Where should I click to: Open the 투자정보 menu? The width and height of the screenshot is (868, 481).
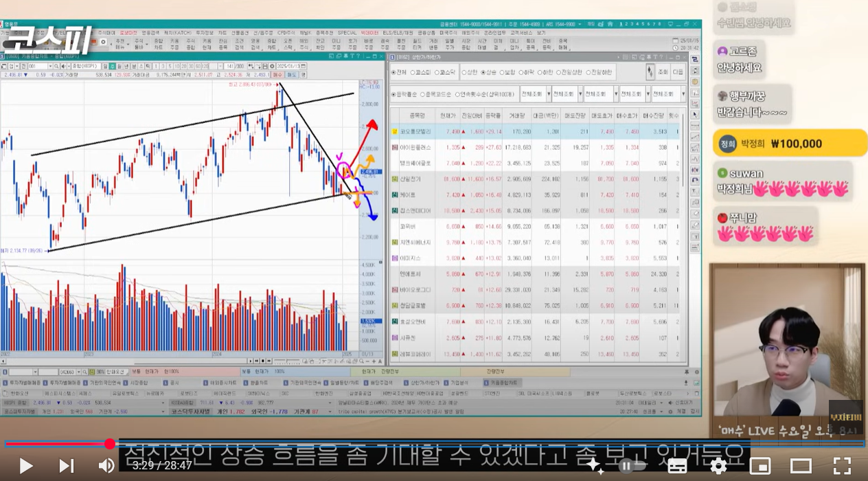[x=204, y=32]
